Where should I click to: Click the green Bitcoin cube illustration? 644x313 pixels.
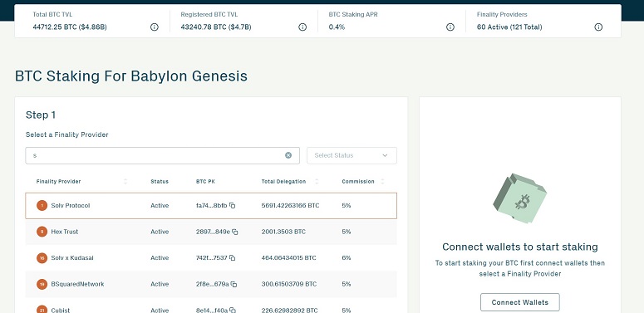(520, 198)
